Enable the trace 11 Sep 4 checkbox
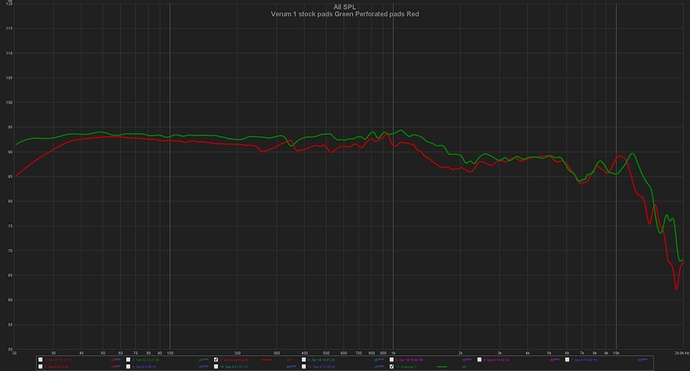690x371 pixels. [304, 367]
